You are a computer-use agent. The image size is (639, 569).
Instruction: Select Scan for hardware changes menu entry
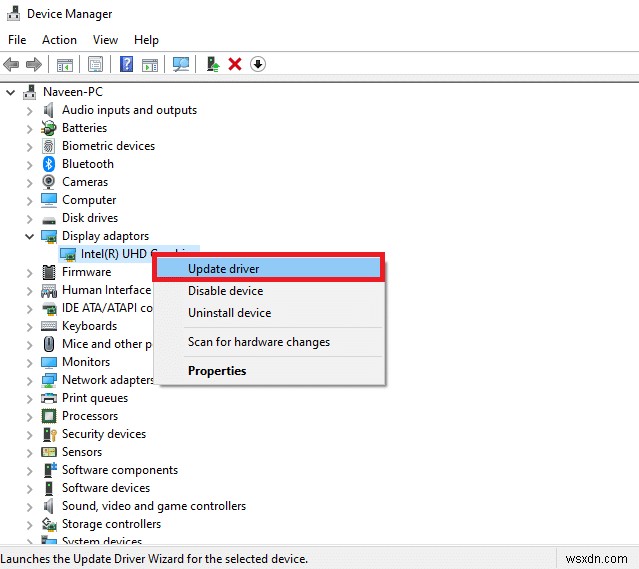coord(271,342)
